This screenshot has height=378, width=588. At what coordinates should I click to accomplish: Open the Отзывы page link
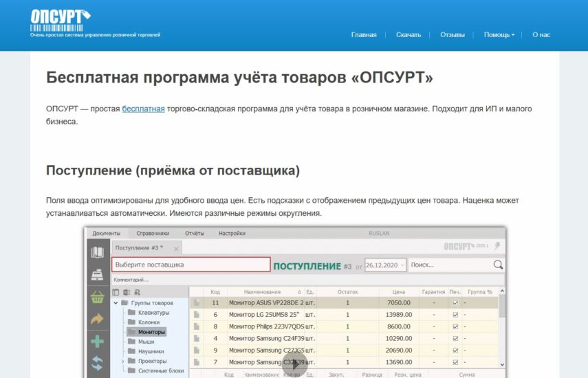(x=453, y=35)
